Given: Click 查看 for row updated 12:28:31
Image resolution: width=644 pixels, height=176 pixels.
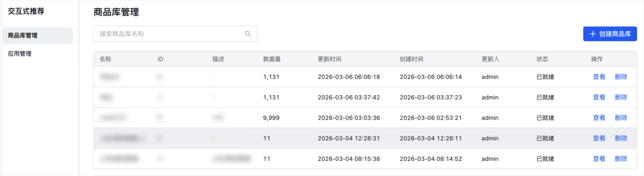Looking at the screenshot, I should click(599, 138).
